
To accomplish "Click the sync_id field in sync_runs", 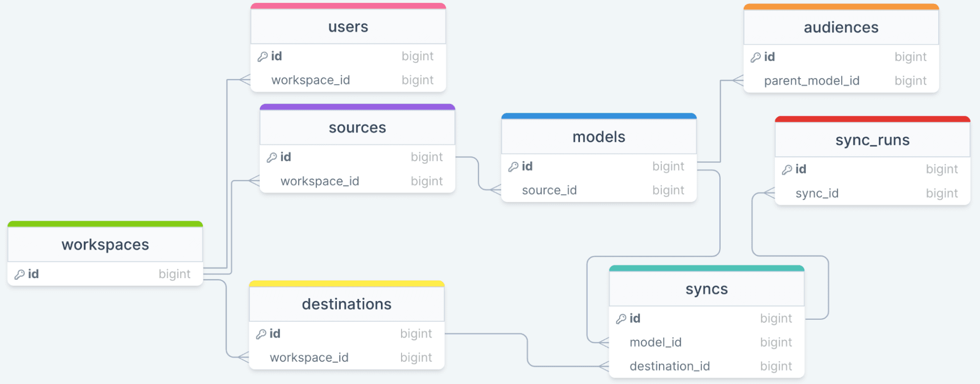I will pyautogui.click(x=817, y=194).
